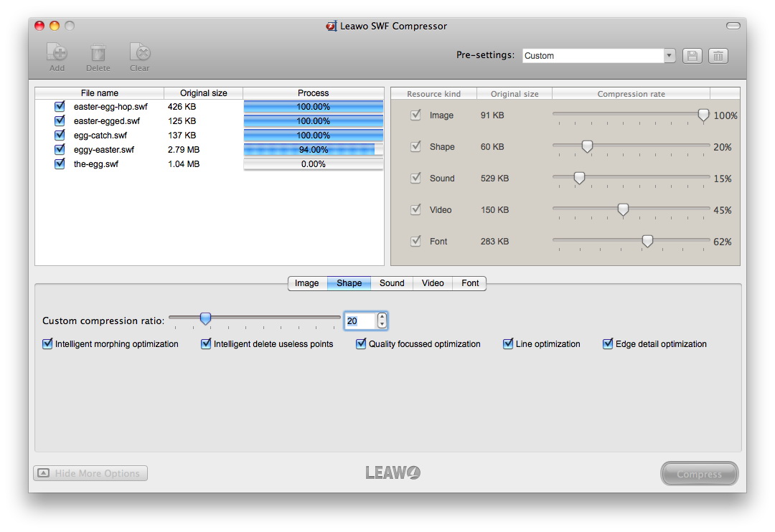775x532 pixels.
Task: Open the Font tab
Action: pyautogui.click(x=469, y=283)
